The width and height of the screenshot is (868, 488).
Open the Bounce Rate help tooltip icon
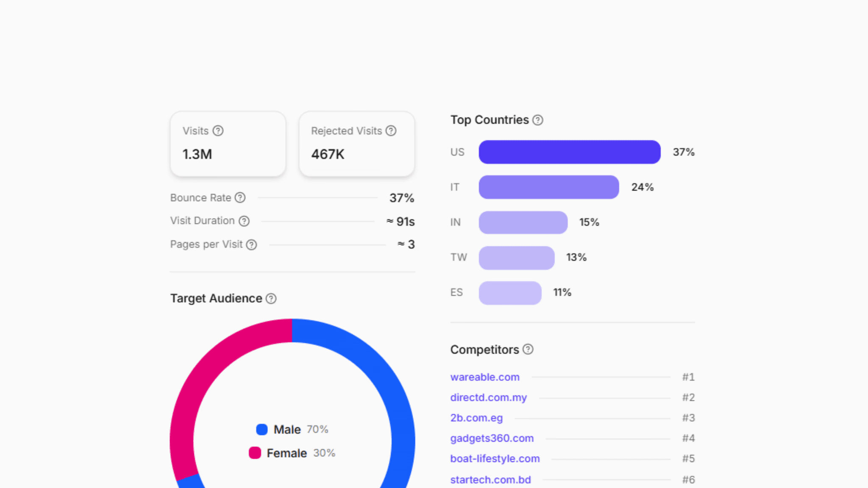tap(240, 198)
